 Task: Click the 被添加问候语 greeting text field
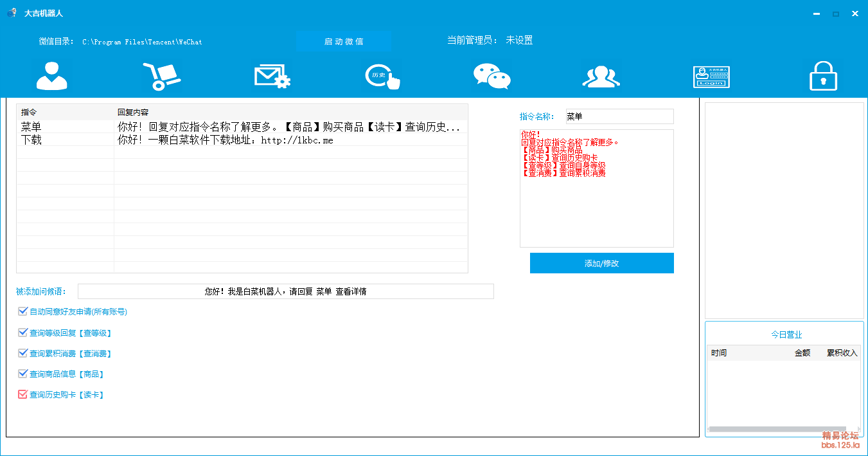point(285,291)
